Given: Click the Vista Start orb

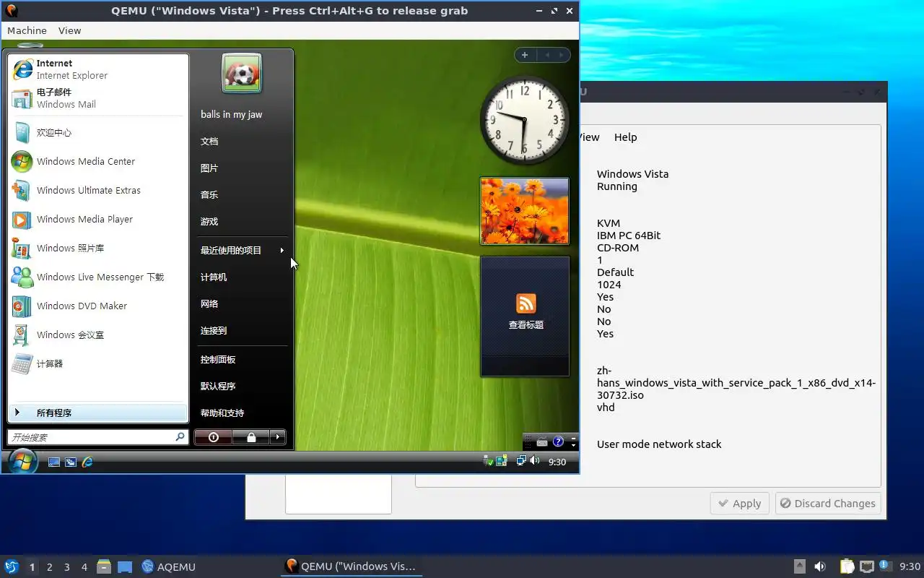Looking at the screenshot, I should pyautogui.click(x=22, y=461).
